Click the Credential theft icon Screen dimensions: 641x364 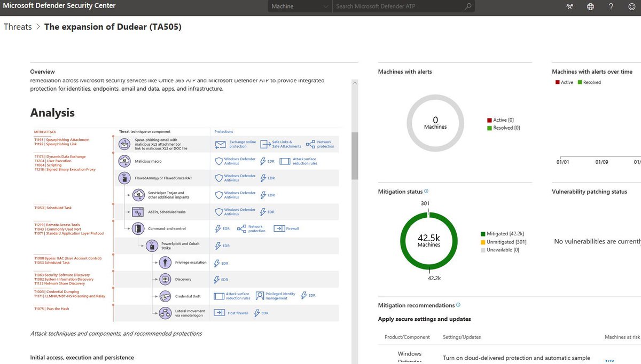pyautogui.click(x=165, y=296)
